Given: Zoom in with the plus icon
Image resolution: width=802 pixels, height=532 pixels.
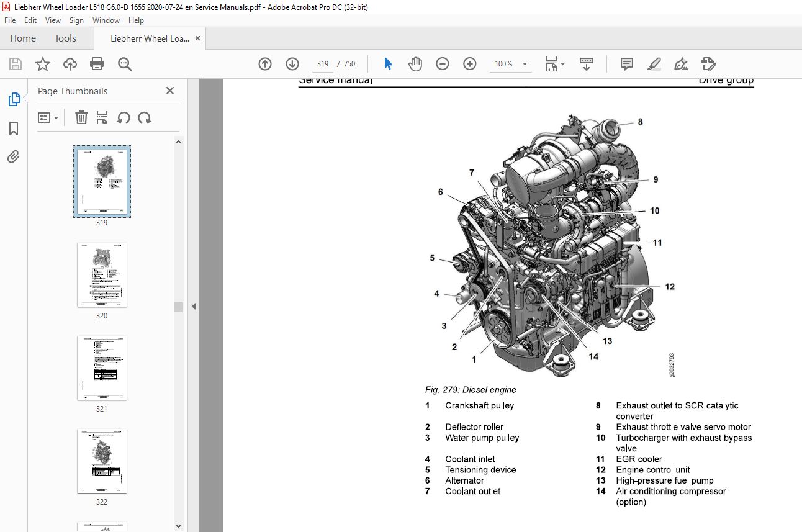Looking at the screenshot, I should point(470,64).
